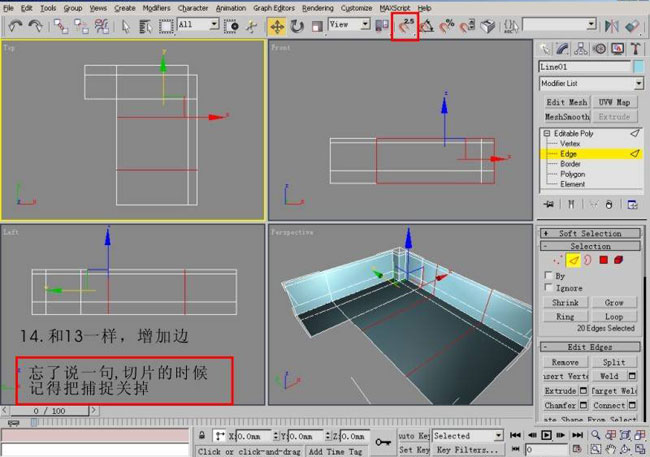
Task: Toggle Window/Crossing selection icon
Action: pyautogui.click(x=232, y=26)
